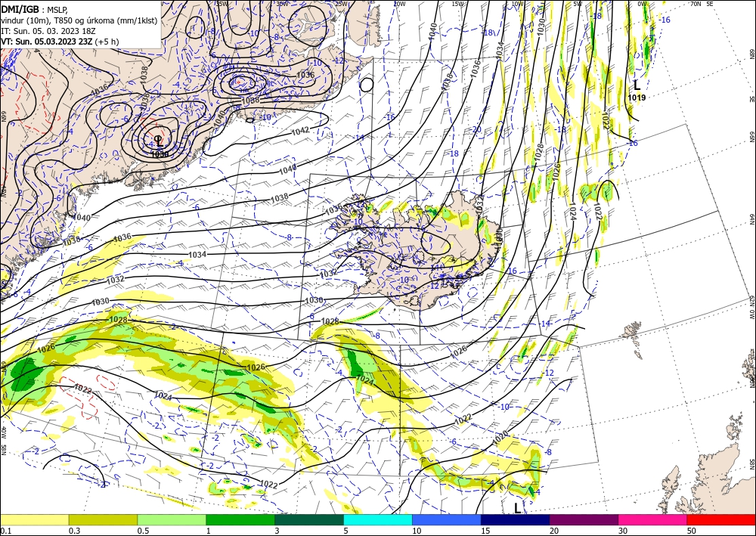Click the '20W' longitude label at top
The image size is (756, 536).
(x=398, y=4)
